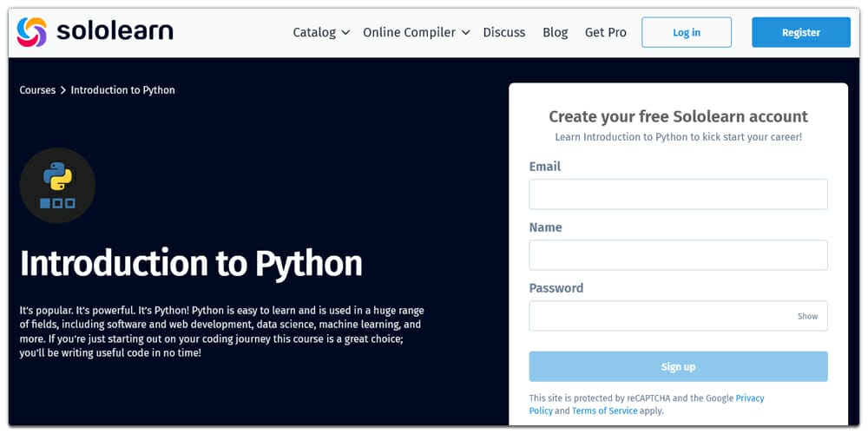The image size is (868, 434).
Task: Click the Register button
Action: (801, 32)
